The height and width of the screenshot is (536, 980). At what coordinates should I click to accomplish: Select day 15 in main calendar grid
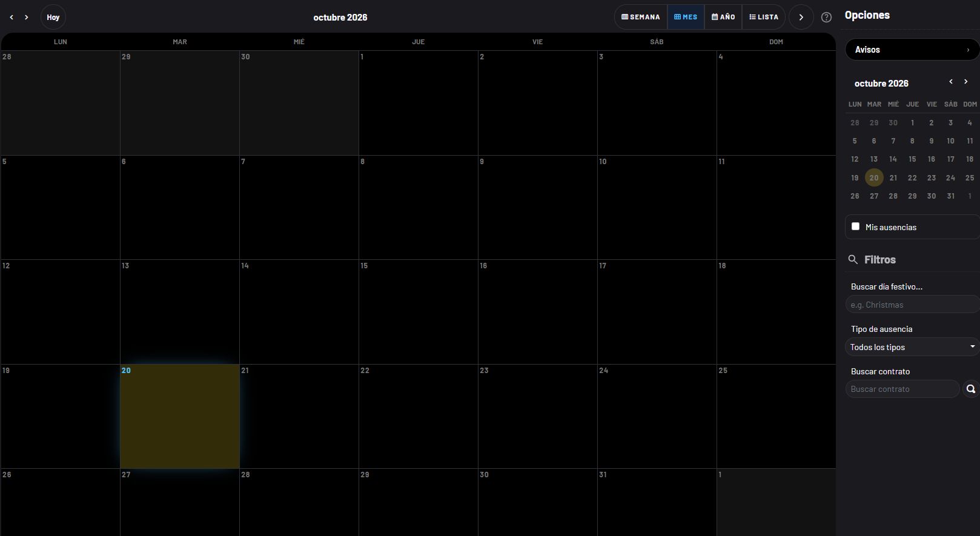click(x=419, y=312)
